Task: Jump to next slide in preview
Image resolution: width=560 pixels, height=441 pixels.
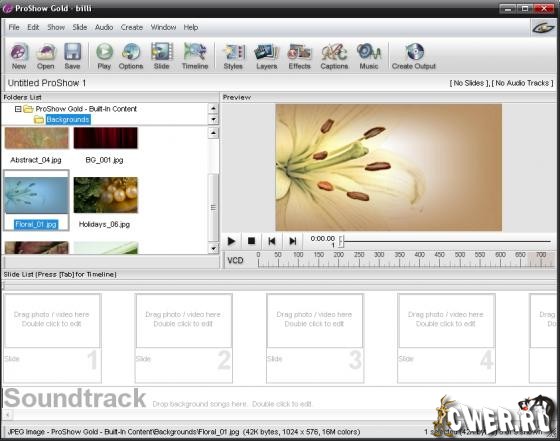Action: click(x=292, y=241)
